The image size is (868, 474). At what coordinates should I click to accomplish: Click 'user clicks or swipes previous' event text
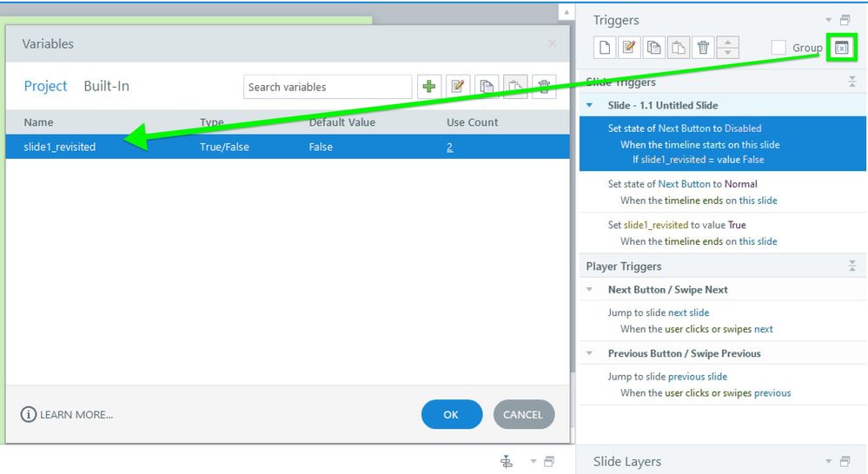pyautogui.click(x=728, y=393)
